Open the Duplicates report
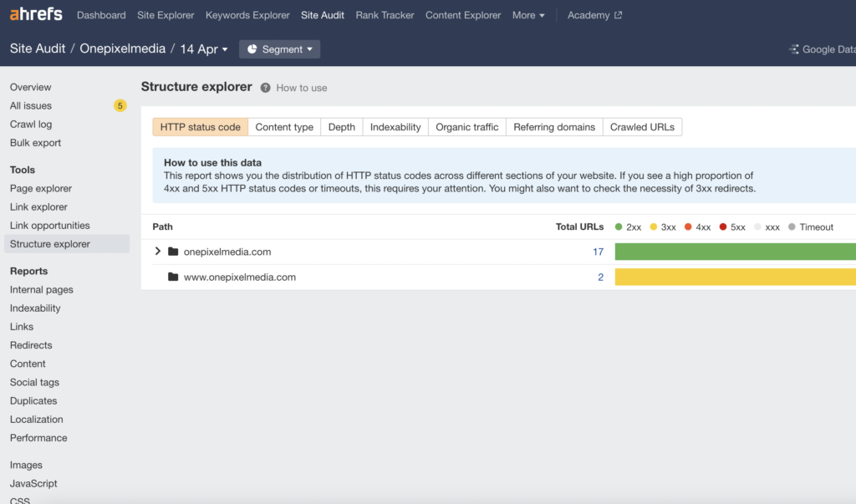This screenshot has height=504, width=856. click(33, 401)
